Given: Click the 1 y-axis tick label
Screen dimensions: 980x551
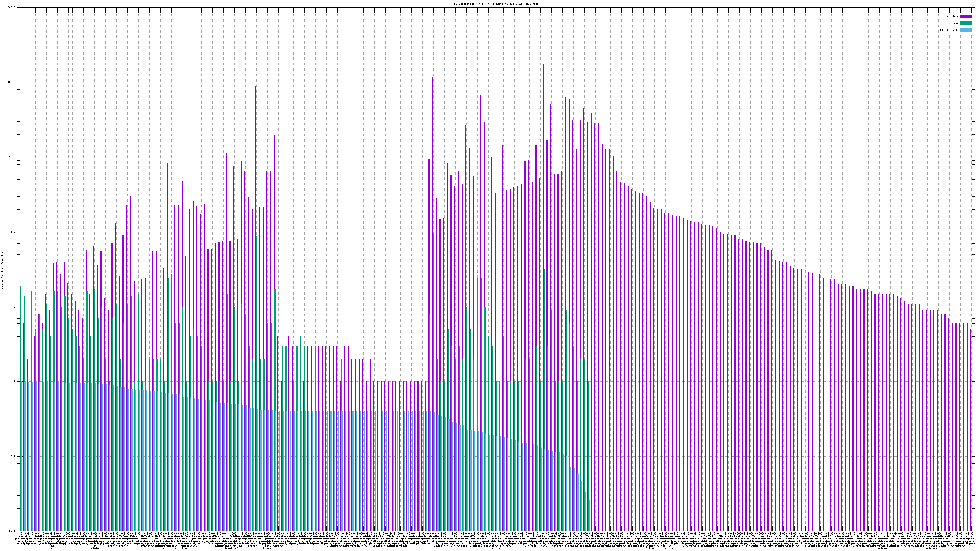Looking at the screenshot, I should tap(15, 382).
